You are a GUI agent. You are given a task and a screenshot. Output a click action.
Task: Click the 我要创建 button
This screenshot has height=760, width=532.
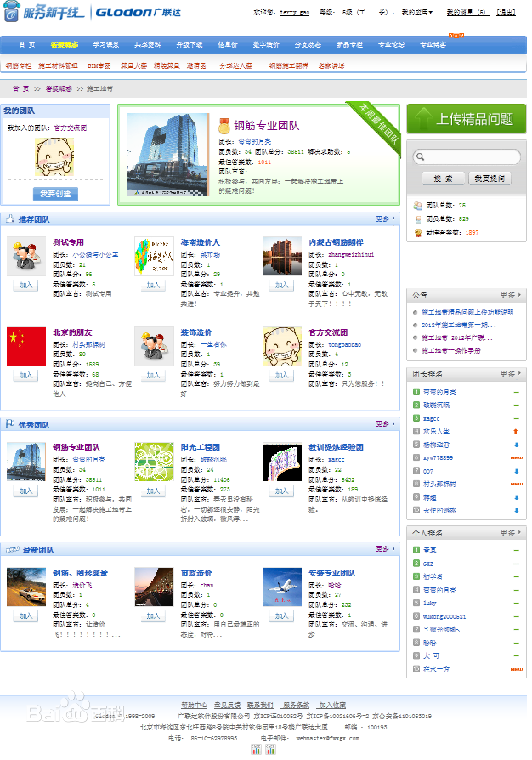[55, 194]
